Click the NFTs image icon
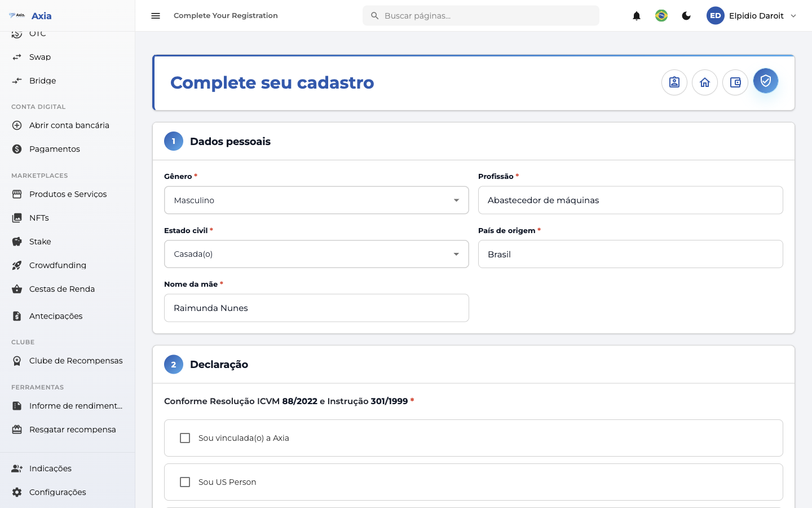812x508 pixels. click(x=17, y=218)
